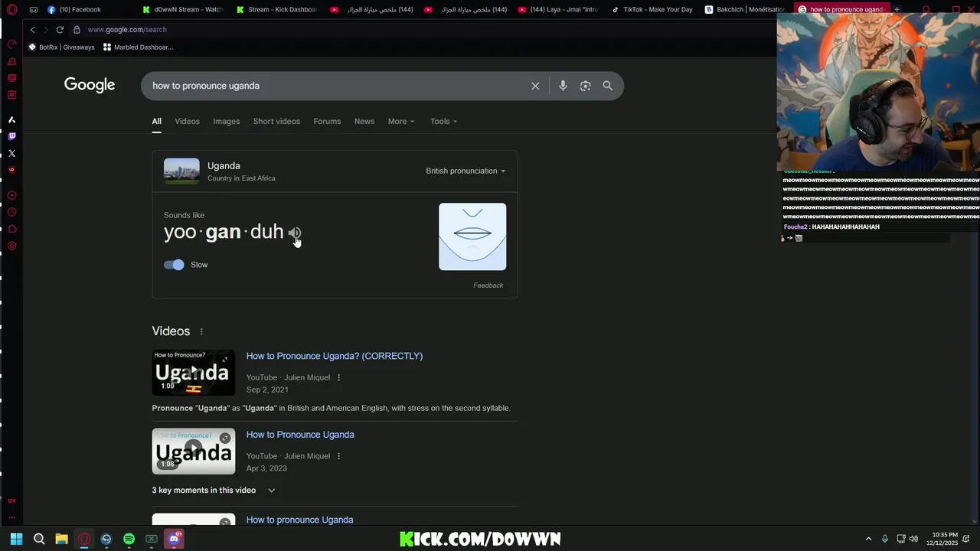Open Windows Start menu

[x=16, y=539]
